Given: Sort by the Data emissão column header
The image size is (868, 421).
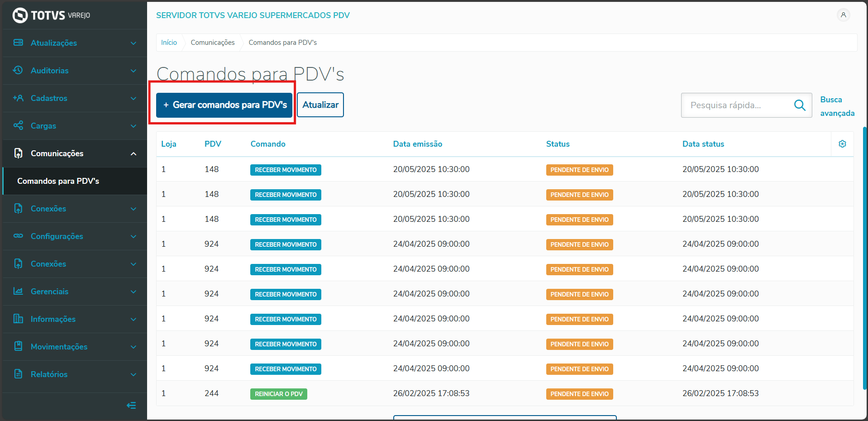Looking at the screenshot, I should pyautogui.click(x=418, y=144).
